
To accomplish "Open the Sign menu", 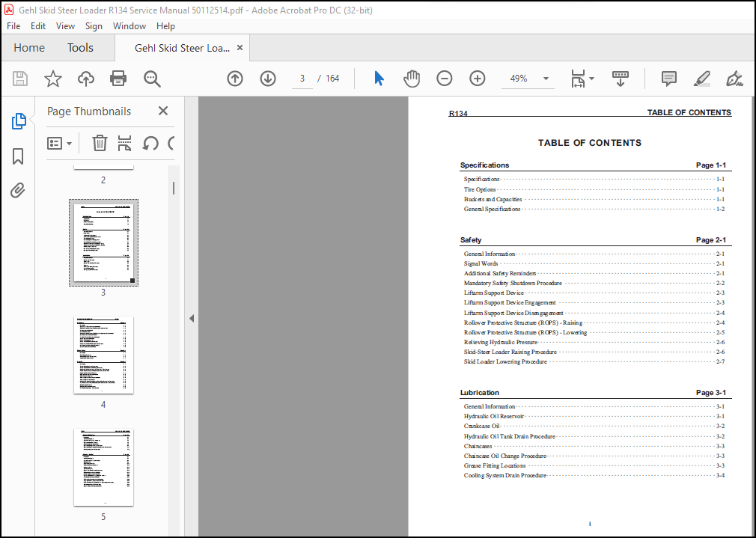I will pos(94,26).
